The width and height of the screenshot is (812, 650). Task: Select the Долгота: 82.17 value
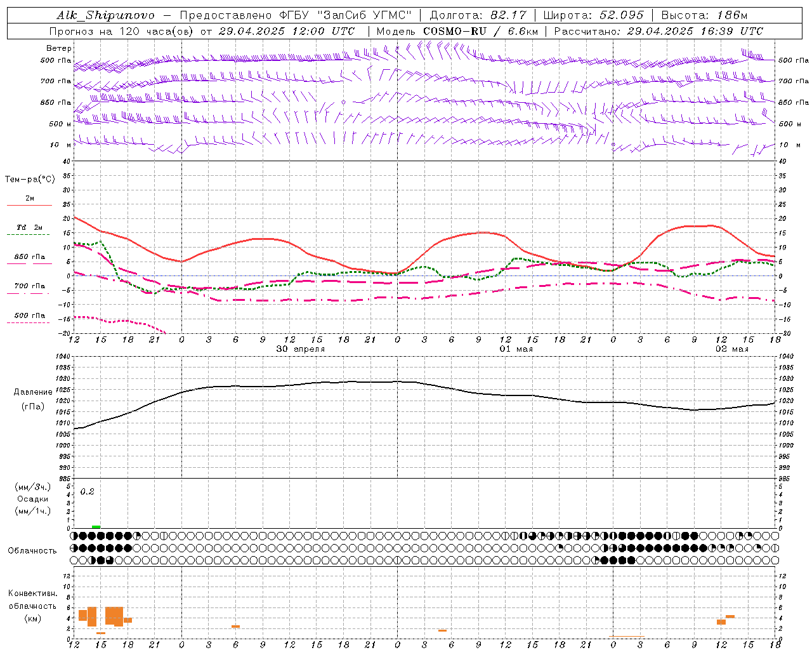pos(478,15)
